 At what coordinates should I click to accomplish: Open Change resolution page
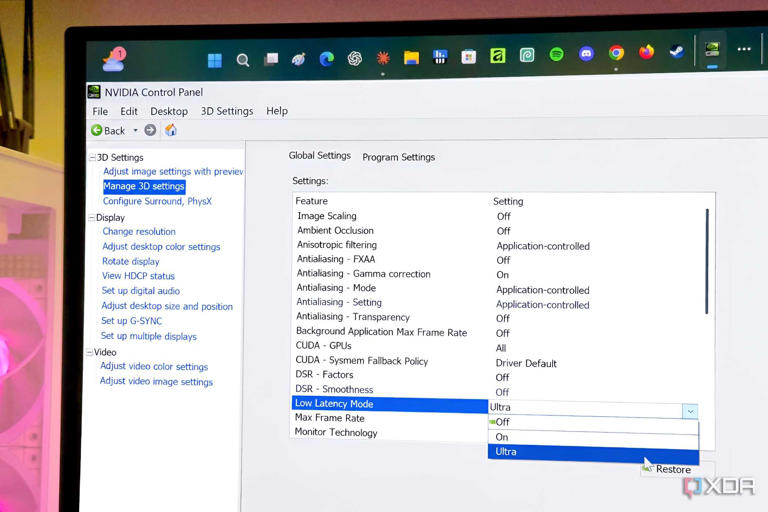tap(139, 231)
